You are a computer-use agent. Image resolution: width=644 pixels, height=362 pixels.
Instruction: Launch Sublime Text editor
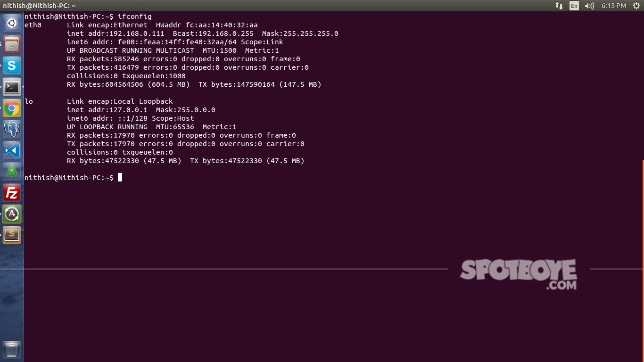(12, 235)
